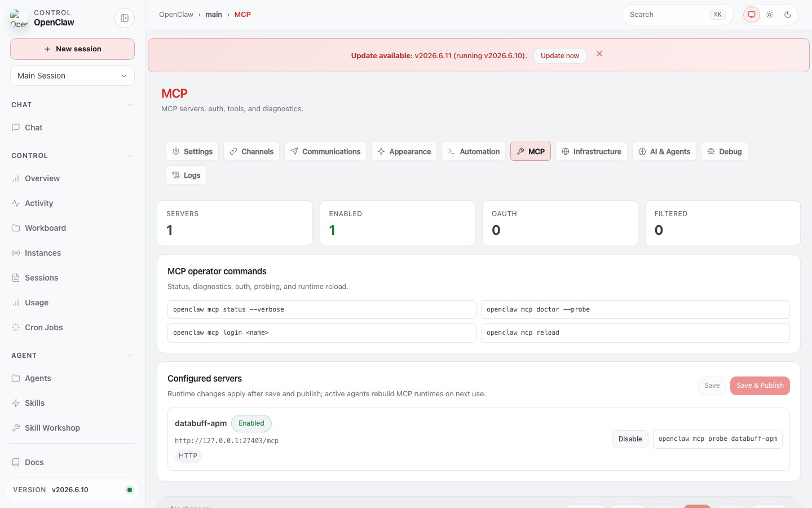Viewport: 812px width, 508px height.
Task: Open the Appearance tab
Action: (x=404, y=151)
